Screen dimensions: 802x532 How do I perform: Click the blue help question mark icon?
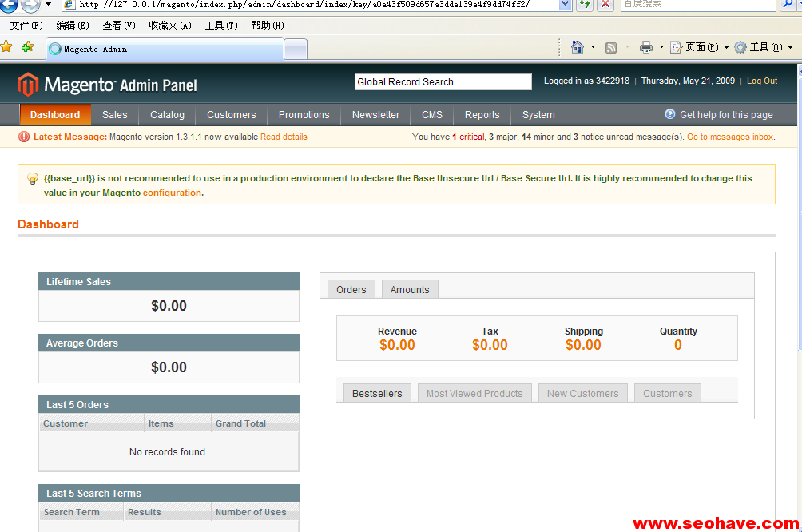click(669, 114)
